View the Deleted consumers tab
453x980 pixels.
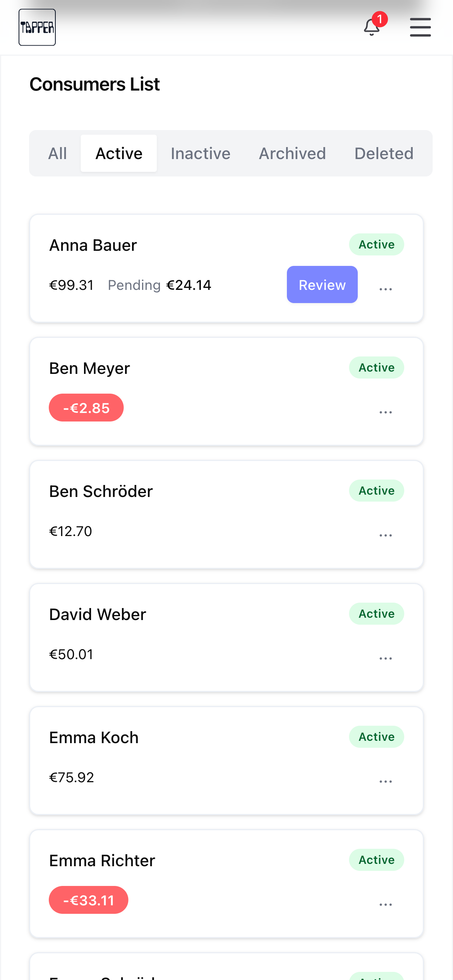point(384,154)
